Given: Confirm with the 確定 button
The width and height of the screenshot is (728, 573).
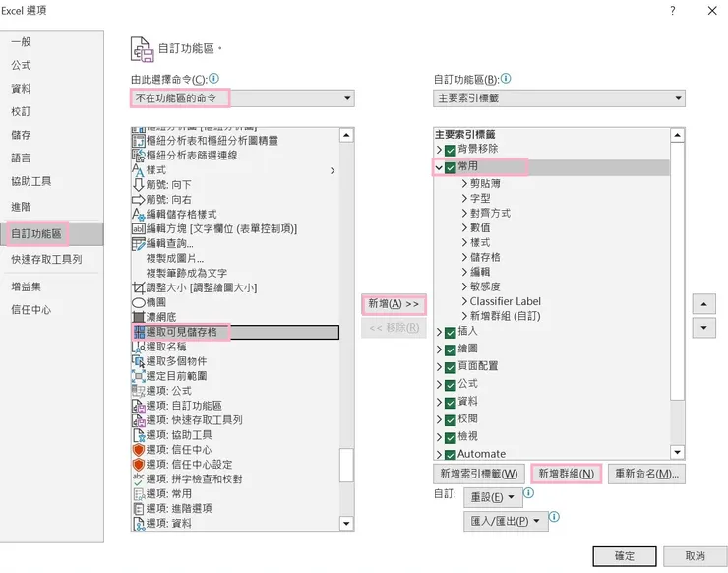Looking at the screenshot, I should coord(625,556).
